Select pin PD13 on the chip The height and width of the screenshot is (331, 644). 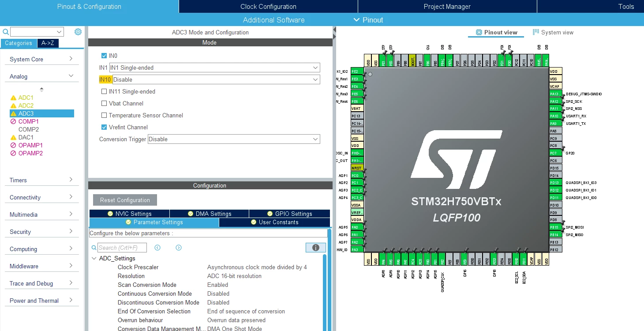(x=555, y=183)
